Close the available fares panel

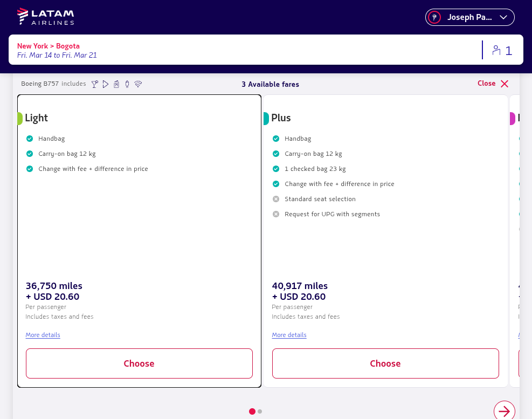tap(493, 84)
